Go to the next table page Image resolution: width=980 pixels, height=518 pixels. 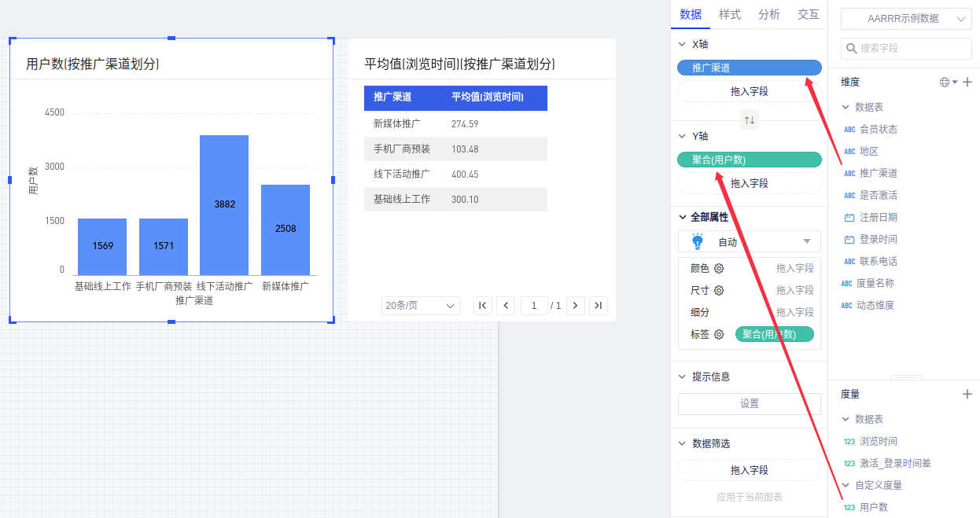[x=576, y=305]
